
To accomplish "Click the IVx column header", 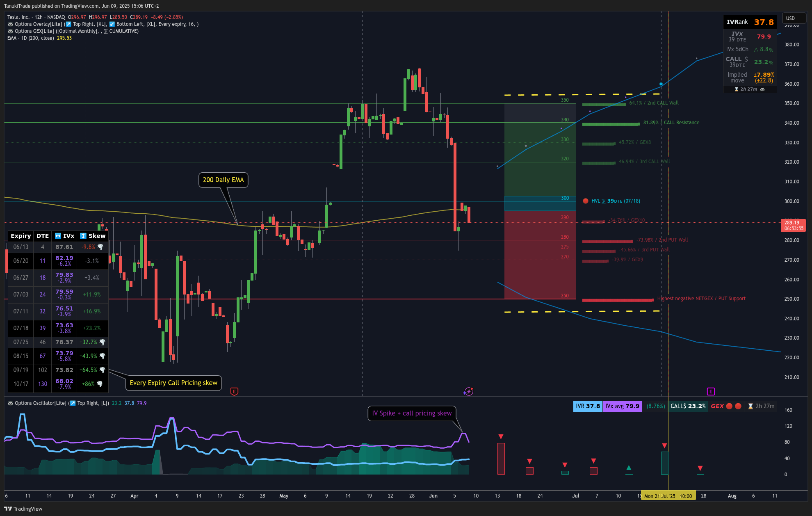I will tap(64, 236).
